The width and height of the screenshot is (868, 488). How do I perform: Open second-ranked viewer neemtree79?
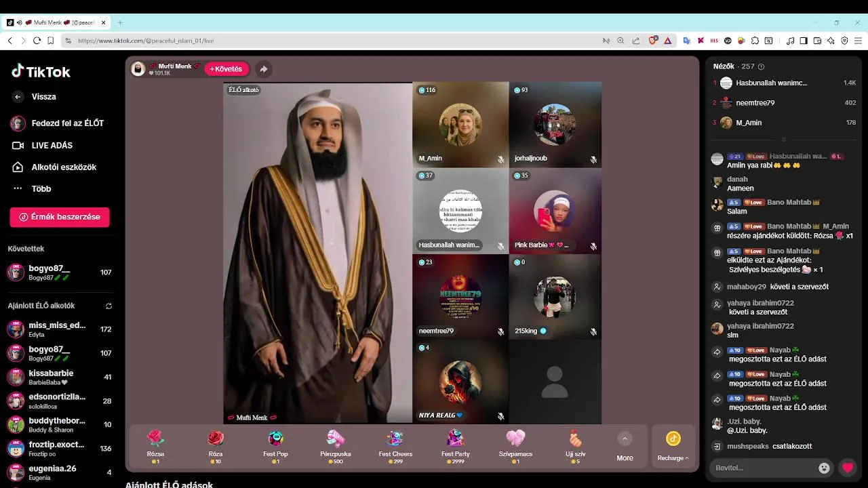point(784,103)
